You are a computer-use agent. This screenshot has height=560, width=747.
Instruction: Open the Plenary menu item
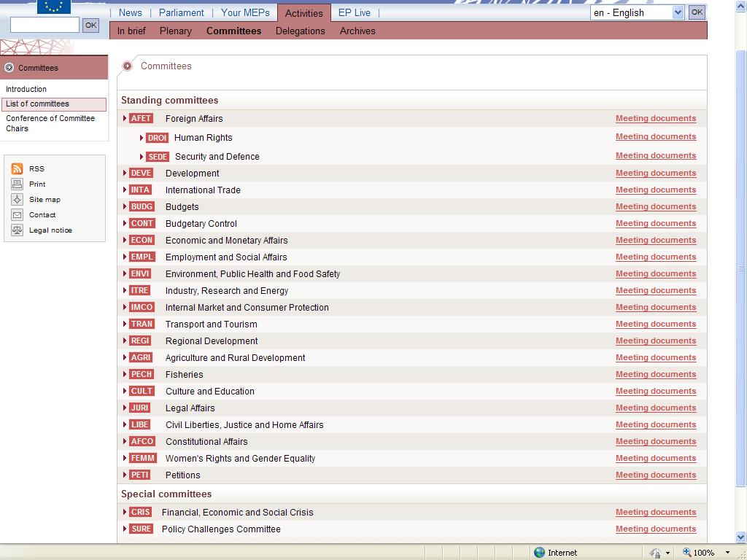175,31
